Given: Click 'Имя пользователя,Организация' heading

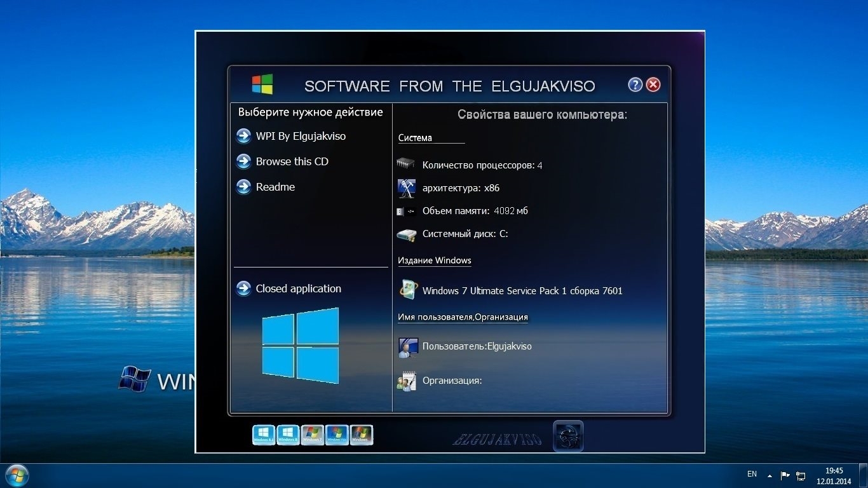Looking at the screenshot, I should click(463, 317).
